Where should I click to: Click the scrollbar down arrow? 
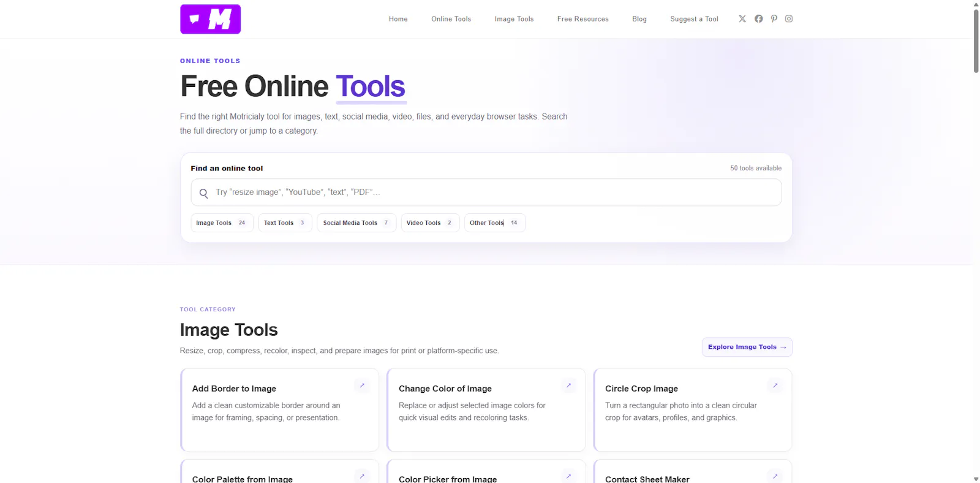pos(976,479)
